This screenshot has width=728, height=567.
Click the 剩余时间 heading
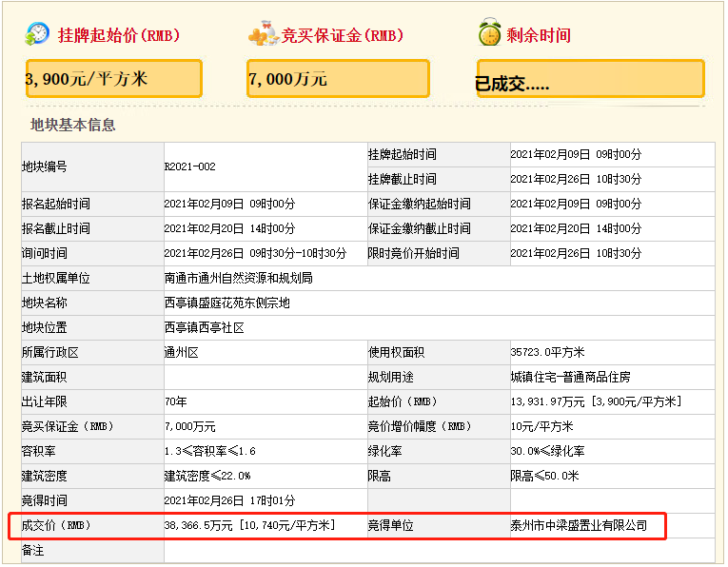(x=538, y=35)
